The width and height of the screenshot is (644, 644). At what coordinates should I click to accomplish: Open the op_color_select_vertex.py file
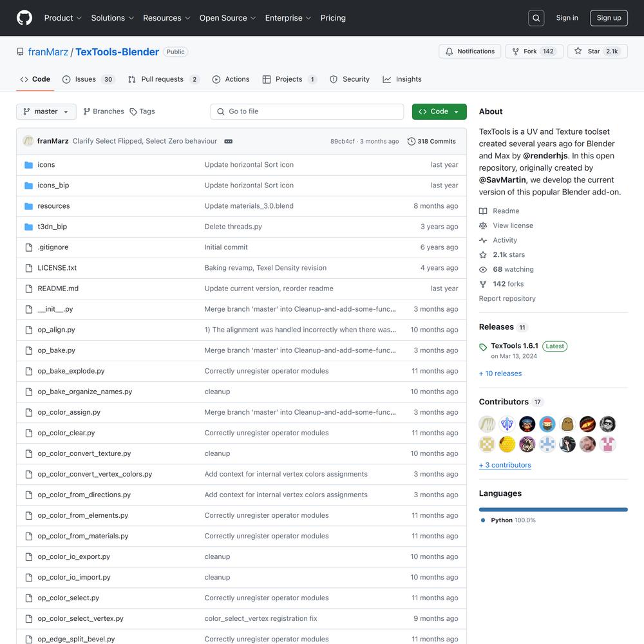coord(80,618)
